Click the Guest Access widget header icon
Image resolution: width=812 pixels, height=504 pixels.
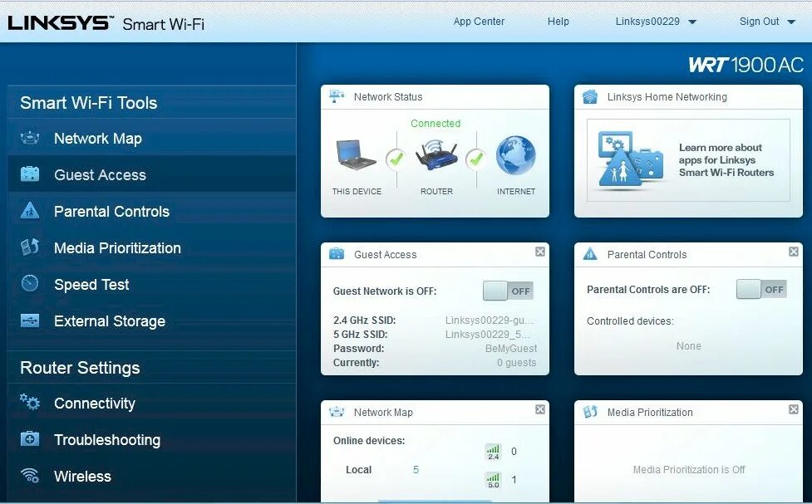[337, 253]
